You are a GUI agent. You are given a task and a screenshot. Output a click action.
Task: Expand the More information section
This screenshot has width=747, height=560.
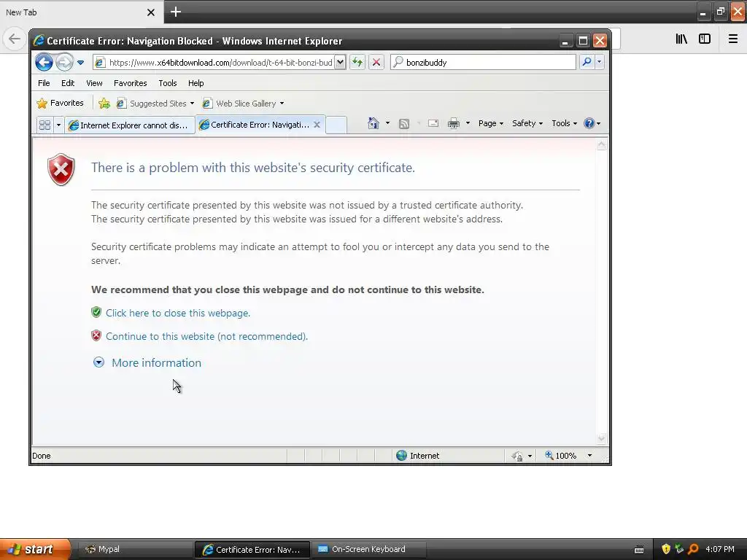[156, 363]
